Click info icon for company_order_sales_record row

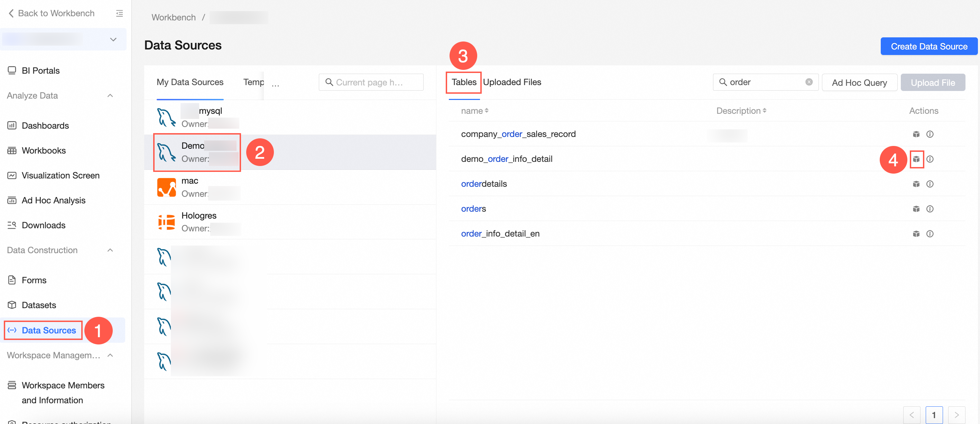pyautogui.click(x=930, y=134)
